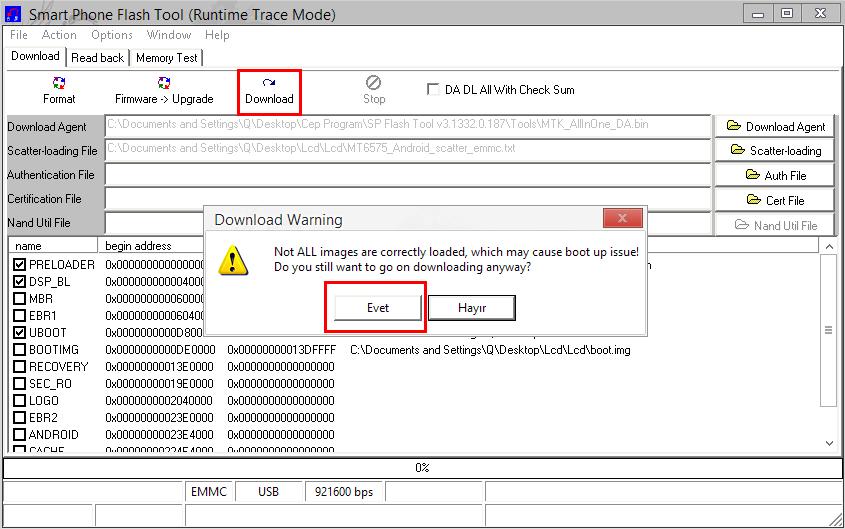The height and width of the screenshot is (529, 845).
Task: Click the Format toolbar icon
Action: [x=59, y=90]
